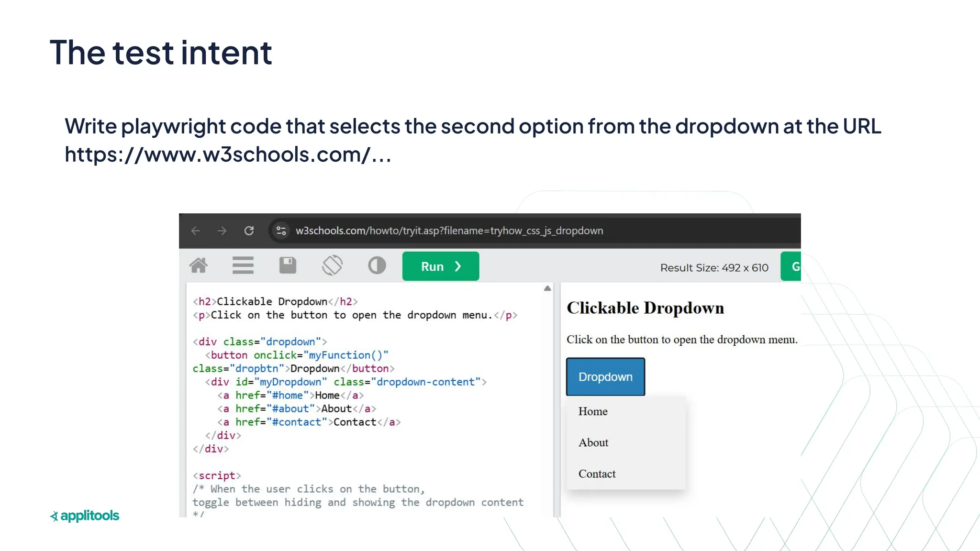Click the code line with href="#contact"
The width and height of the screenshot is (980, 551).
click(309, 422)
